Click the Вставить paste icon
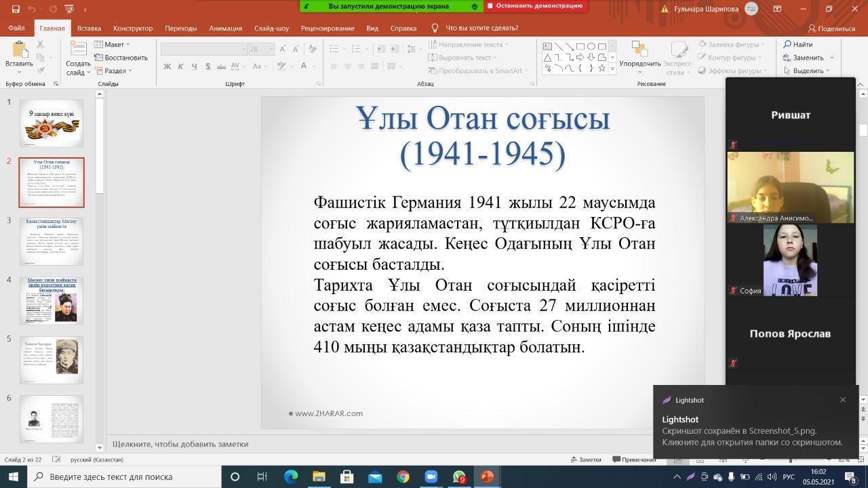The height and width of the screenshot is (488, 868). click(19, 52)
